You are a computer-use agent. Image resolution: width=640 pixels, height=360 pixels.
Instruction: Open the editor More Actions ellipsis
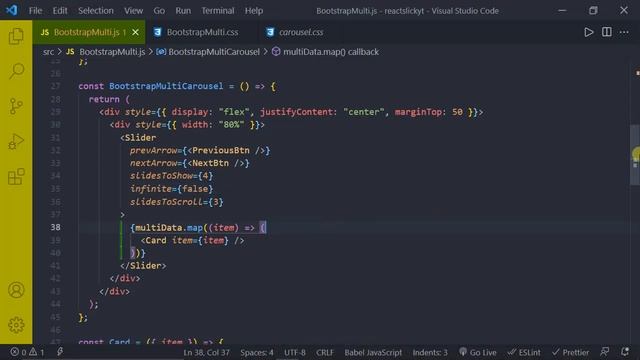(x=624, y=32)
